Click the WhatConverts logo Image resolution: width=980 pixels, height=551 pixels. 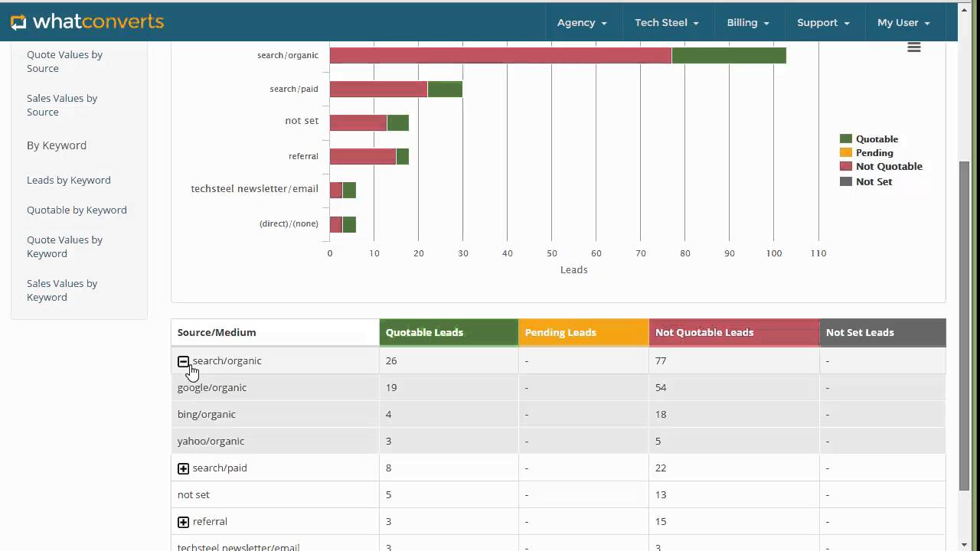[87, 21]
